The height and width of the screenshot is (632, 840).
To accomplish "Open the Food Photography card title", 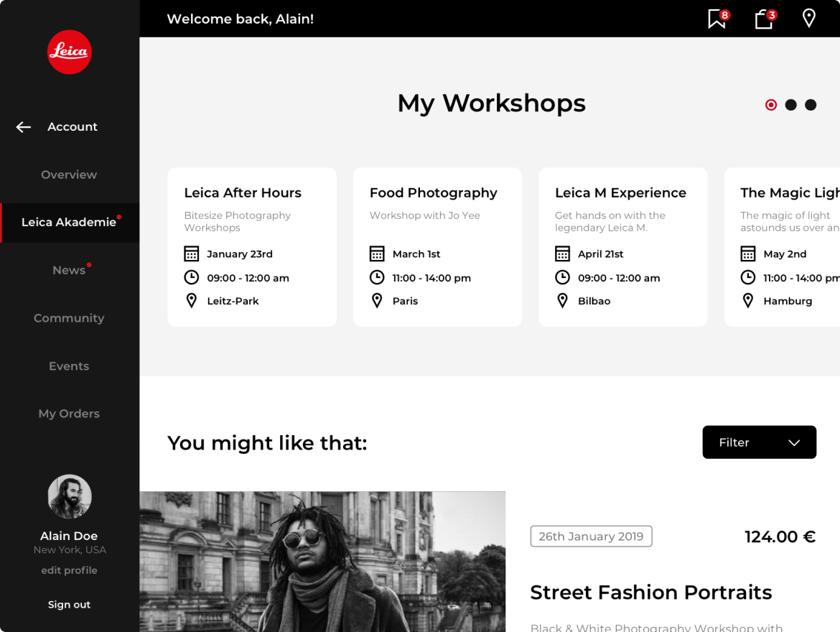I will pos(434,193).
